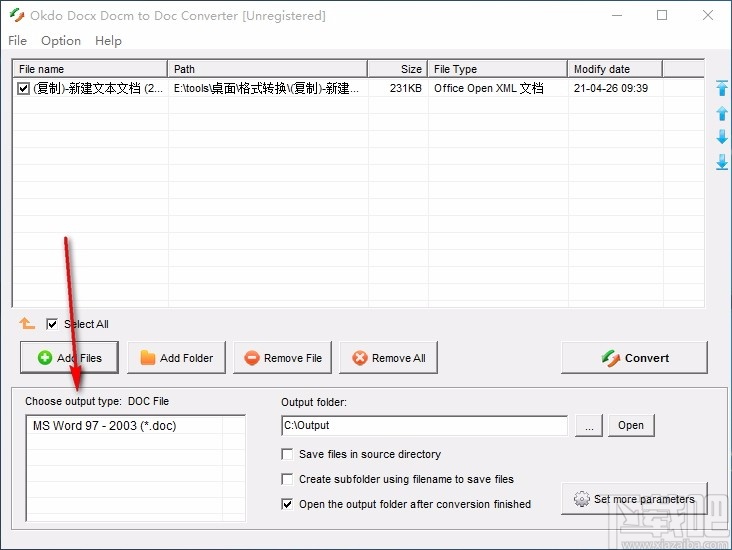Browse output folder with ellipsis button

click(589, 425)
